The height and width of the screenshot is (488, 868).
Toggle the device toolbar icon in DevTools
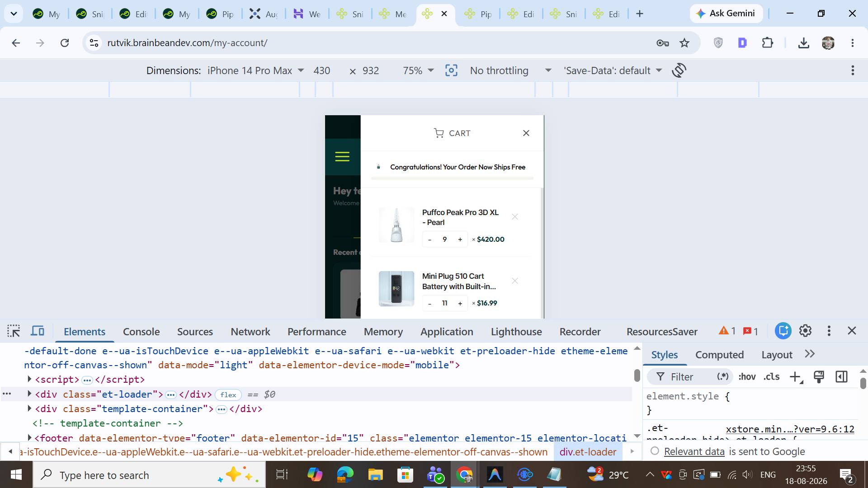tap(38, 331)
